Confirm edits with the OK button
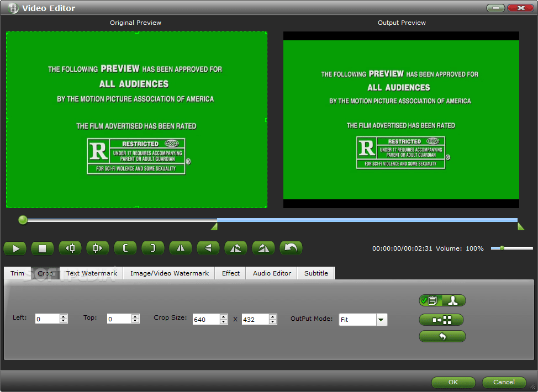The width and height of the screenshot is (538, 392). [453, 382]
